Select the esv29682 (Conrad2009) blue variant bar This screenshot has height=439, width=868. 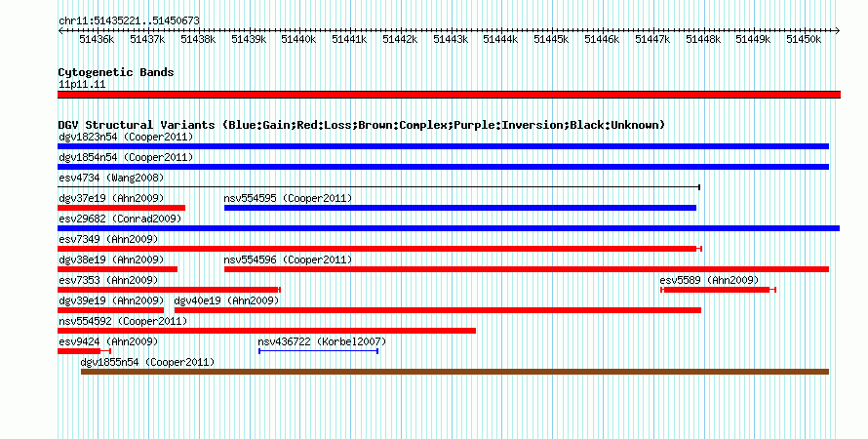coord(449,228)
